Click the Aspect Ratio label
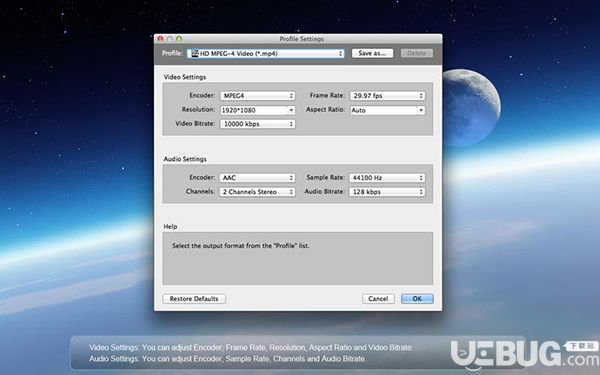Viewport: 600px width, 375px height. (x=325, y=109)
